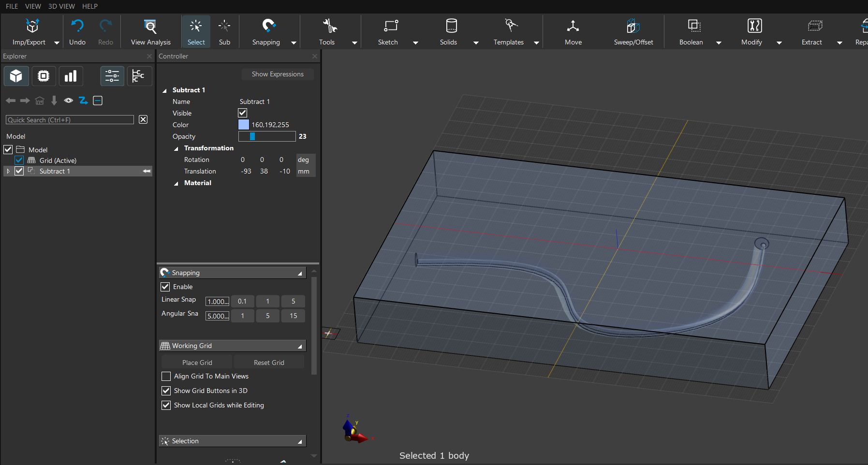
Task: Open the Boolean dropdown arrow
Action: tap(719, 43)
